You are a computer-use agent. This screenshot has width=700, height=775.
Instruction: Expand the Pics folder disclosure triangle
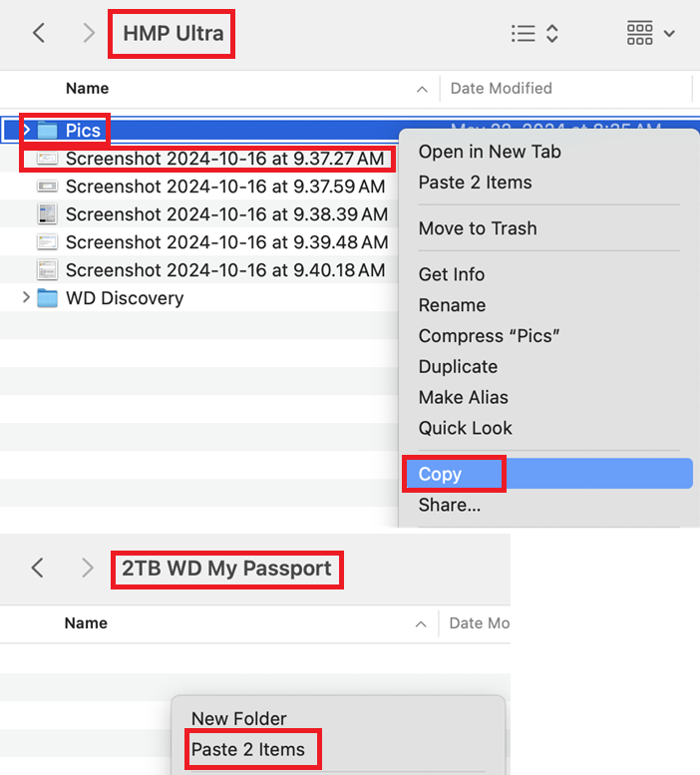pos(27,130)
